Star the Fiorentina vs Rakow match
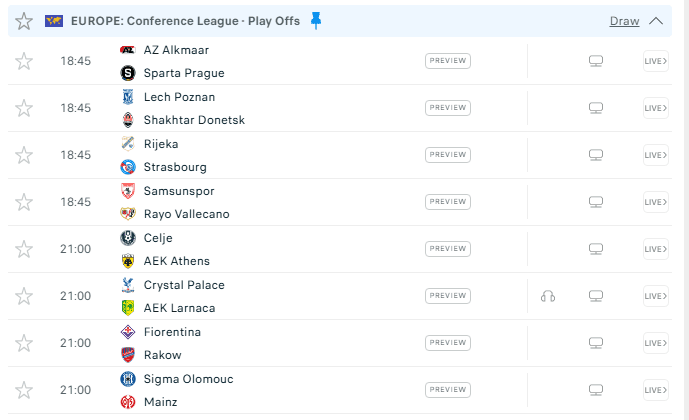Viewport: 689px width, 420px height. click(24, 343)
